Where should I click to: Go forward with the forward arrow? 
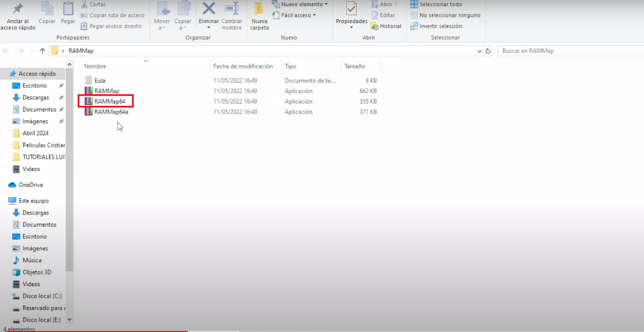point(21,51)
